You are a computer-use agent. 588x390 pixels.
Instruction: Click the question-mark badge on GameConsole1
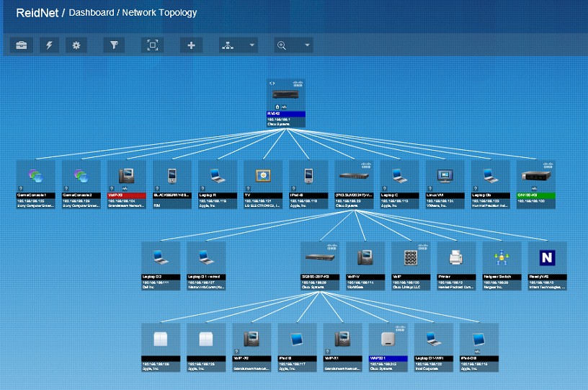(21, 189)
